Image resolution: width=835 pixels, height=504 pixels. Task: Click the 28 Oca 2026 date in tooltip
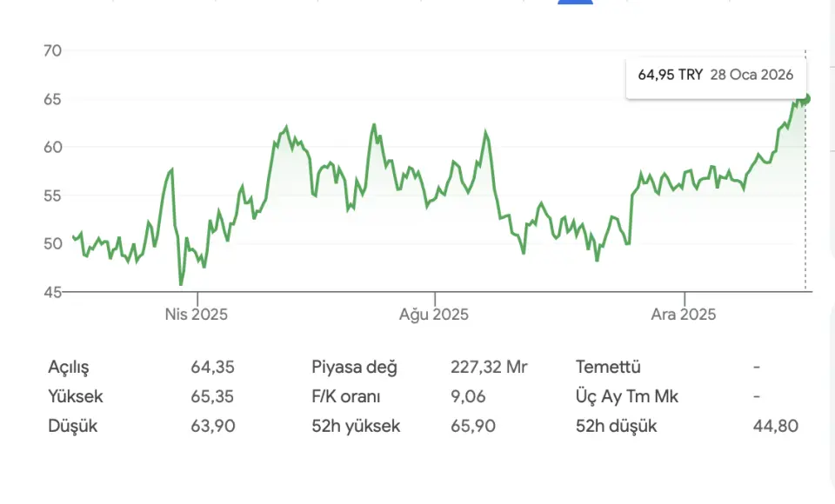click(751, 75)
